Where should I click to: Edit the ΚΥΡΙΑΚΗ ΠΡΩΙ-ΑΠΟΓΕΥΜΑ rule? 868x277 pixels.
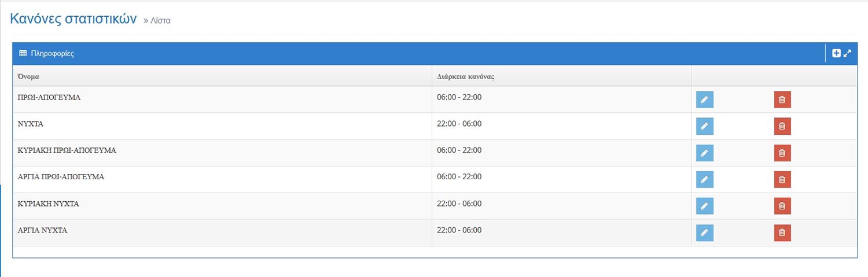coord(704,153)
